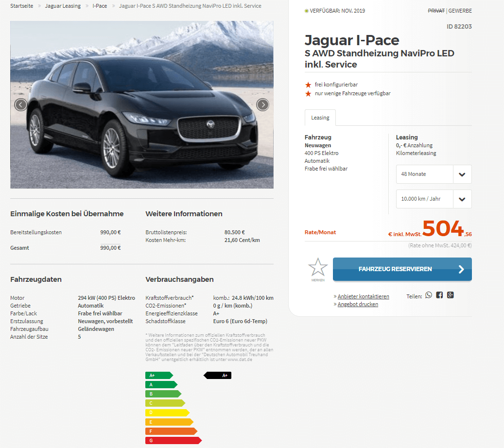Screen dimensions: 504x448
Task: Open the Jaguar Leasing breadcrumb
Action: tap(63, 6)
